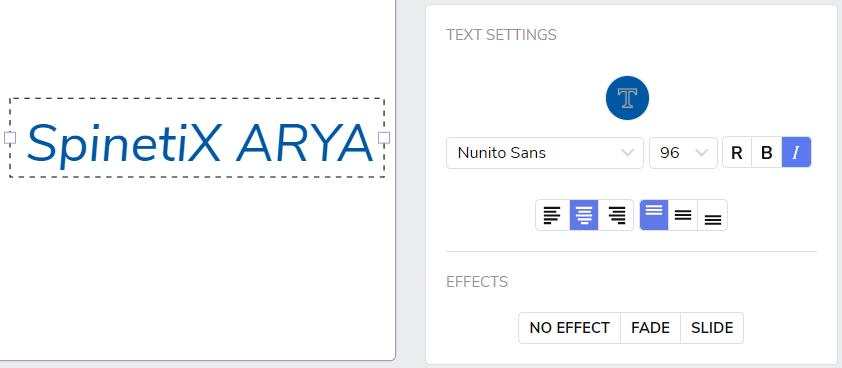Select NO EFFECT option
The image size is (842, 368).
(x=569, y=328)
